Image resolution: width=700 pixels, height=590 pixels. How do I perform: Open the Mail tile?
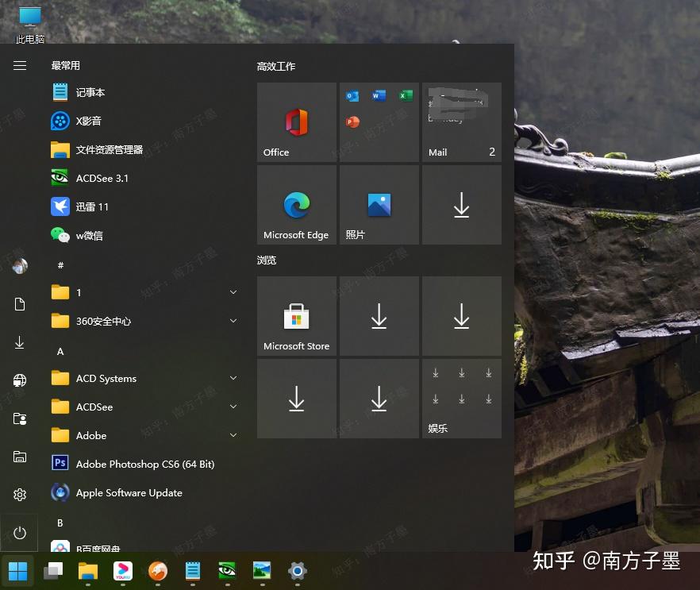462,122
